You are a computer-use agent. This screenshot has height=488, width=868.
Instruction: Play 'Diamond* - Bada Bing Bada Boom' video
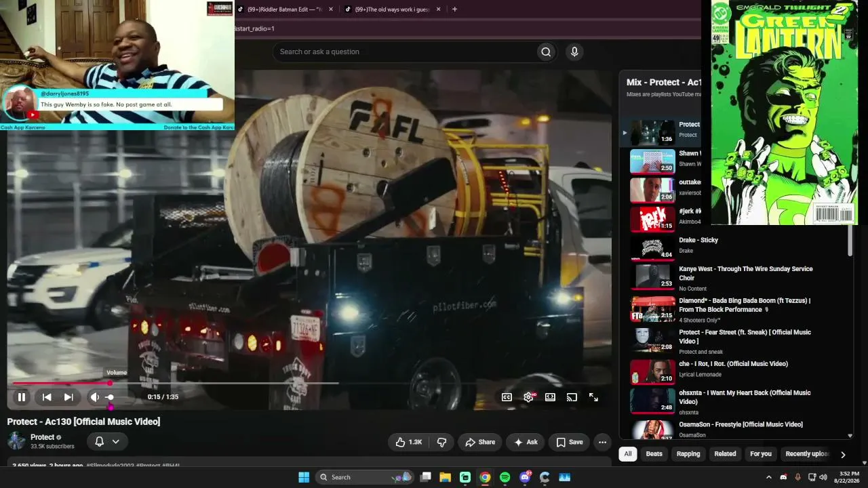[x=745, y=305]
